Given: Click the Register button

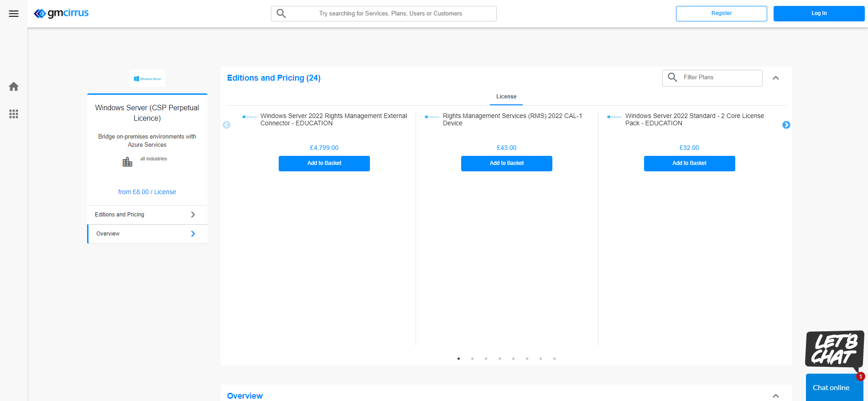Looking at the screenshot, I should (x=722, y=14).
